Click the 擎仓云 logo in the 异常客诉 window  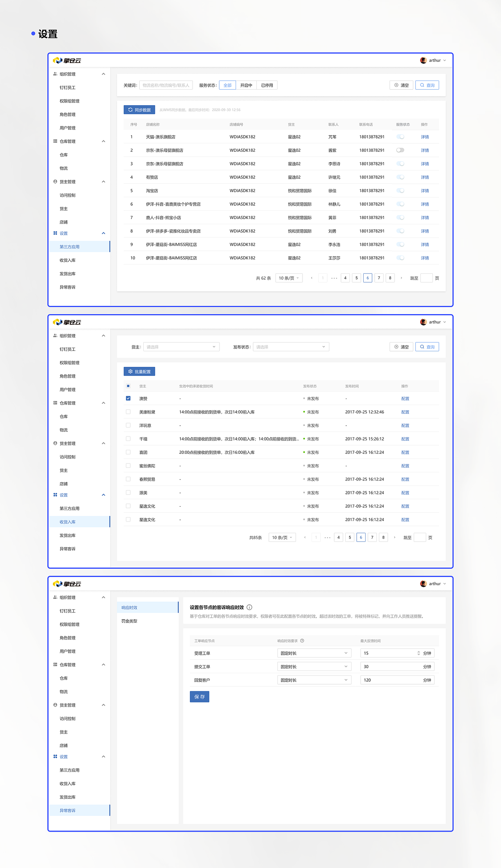(x=67, y=584)
